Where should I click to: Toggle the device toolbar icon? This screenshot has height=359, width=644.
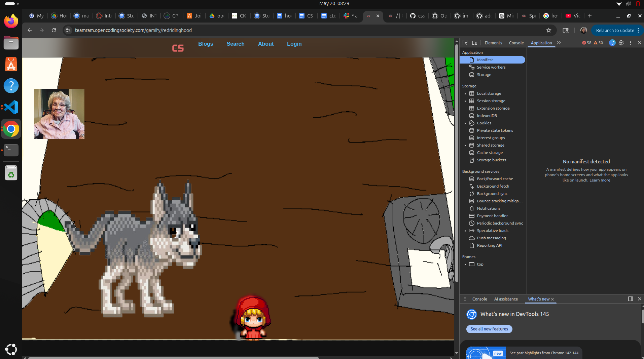[x=474, y=43]
